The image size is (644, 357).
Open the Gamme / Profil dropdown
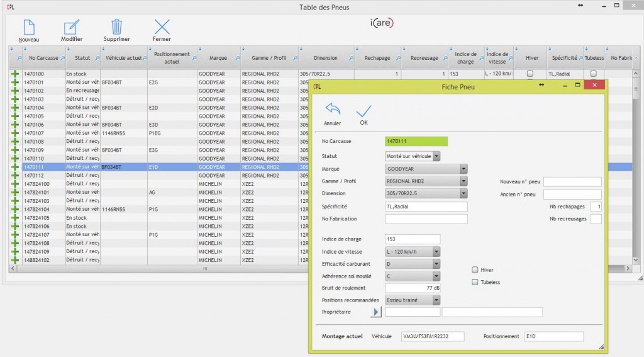(x=464, y=181)
